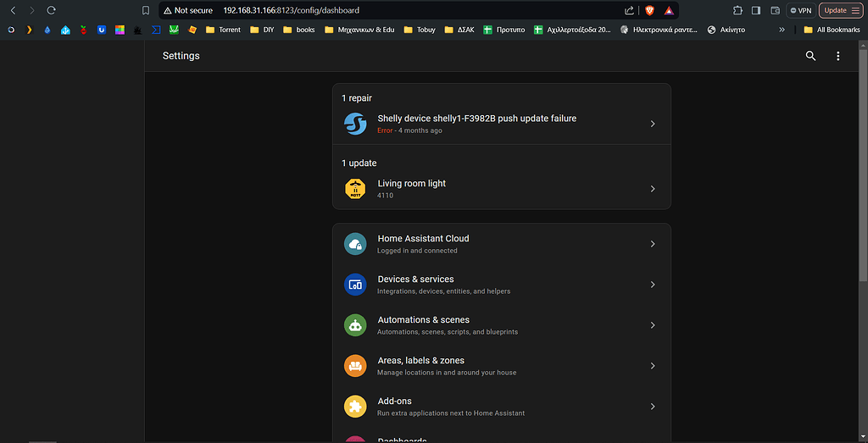The width and height of the screenshot is (868, 443).
Task: Click the Not secure warning indicator
Action: point(188,10)
